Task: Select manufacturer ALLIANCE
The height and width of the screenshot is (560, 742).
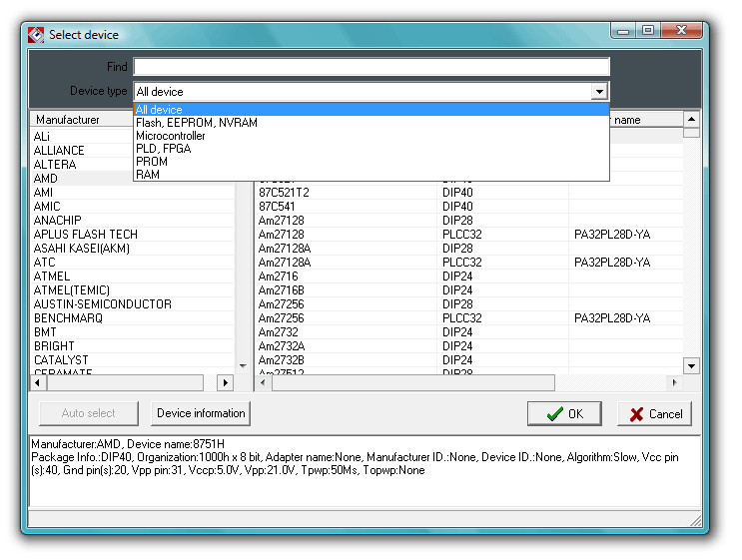Action: [82, 151]
